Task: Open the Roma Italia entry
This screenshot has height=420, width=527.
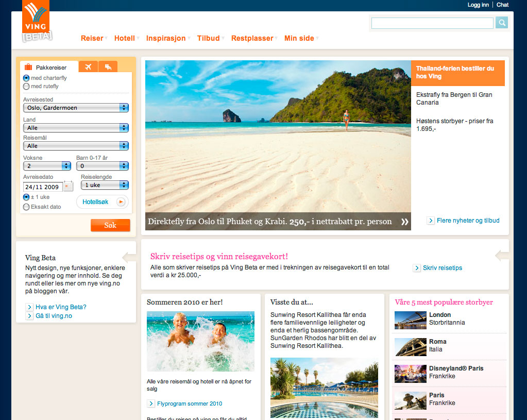Action: click(437, 345)
